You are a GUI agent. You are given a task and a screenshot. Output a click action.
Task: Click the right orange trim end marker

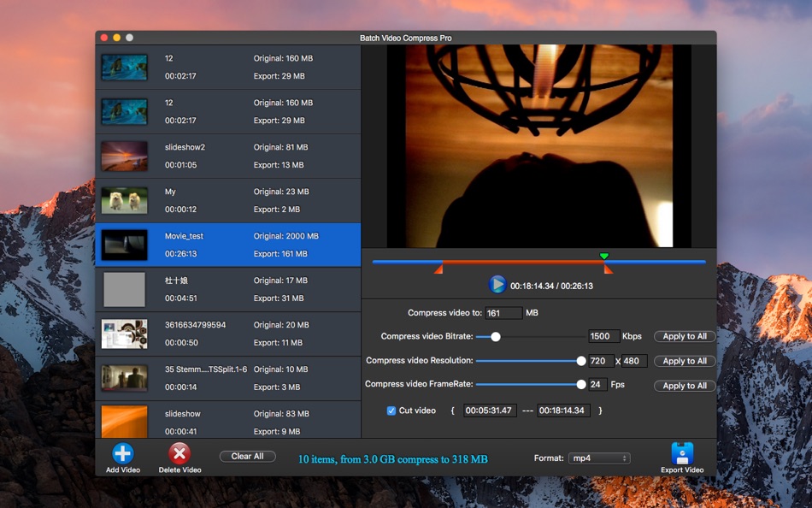[608, 269]
